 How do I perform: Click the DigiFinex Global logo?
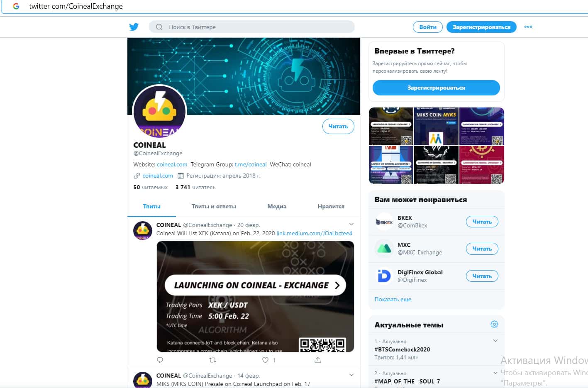384,276
